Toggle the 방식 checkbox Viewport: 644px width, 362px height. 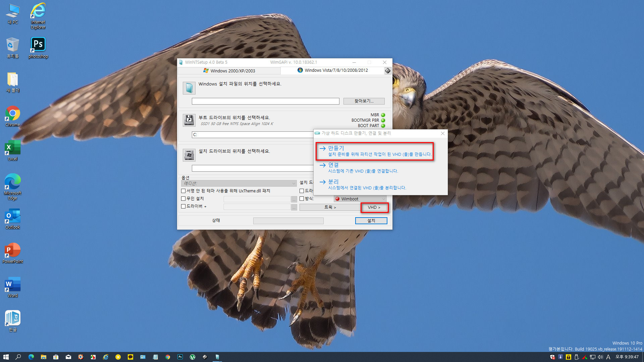302,199
